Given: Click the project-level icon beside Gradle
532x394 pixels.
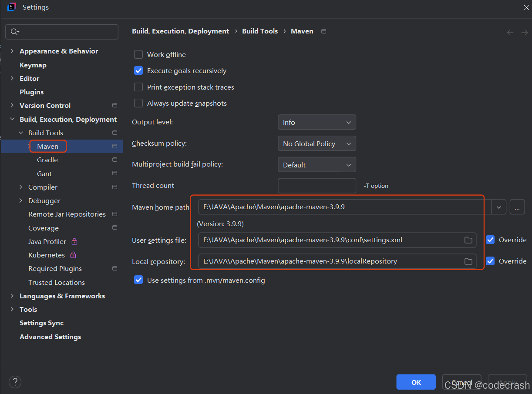Looking at the screenshot, I should pos(114,160).
